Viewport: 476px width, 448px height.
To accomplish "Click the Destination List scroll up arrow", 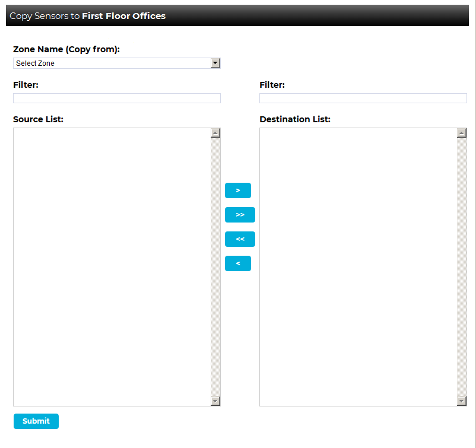I will tap(462, 133).
